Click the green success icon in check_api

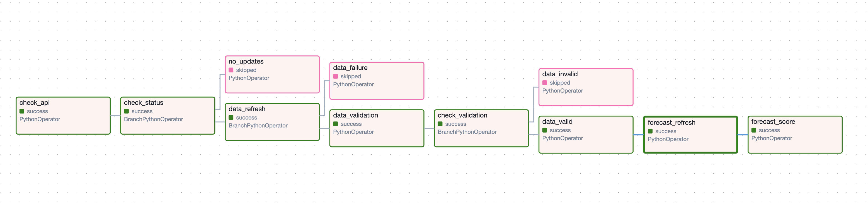click(x=22, y=111)
